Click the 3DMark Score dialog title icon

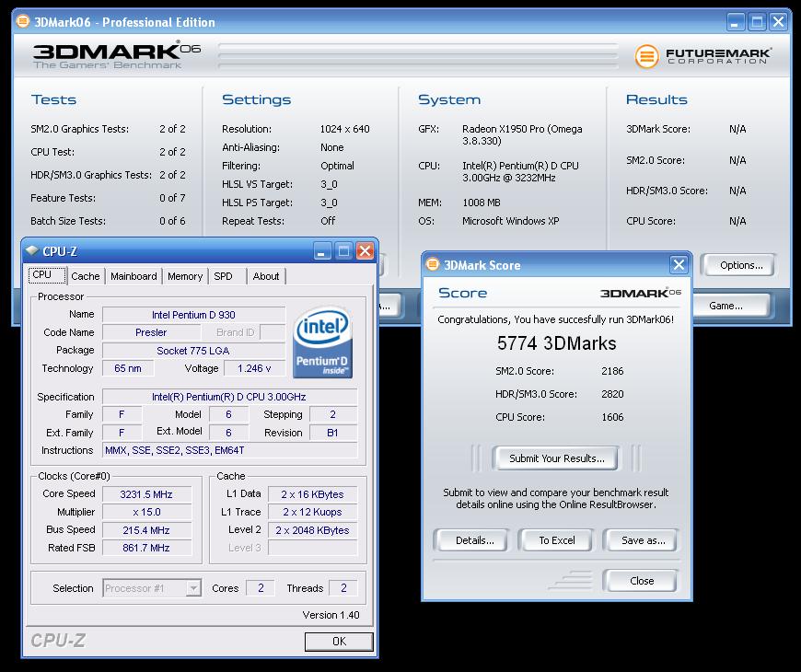click(433, 264)
